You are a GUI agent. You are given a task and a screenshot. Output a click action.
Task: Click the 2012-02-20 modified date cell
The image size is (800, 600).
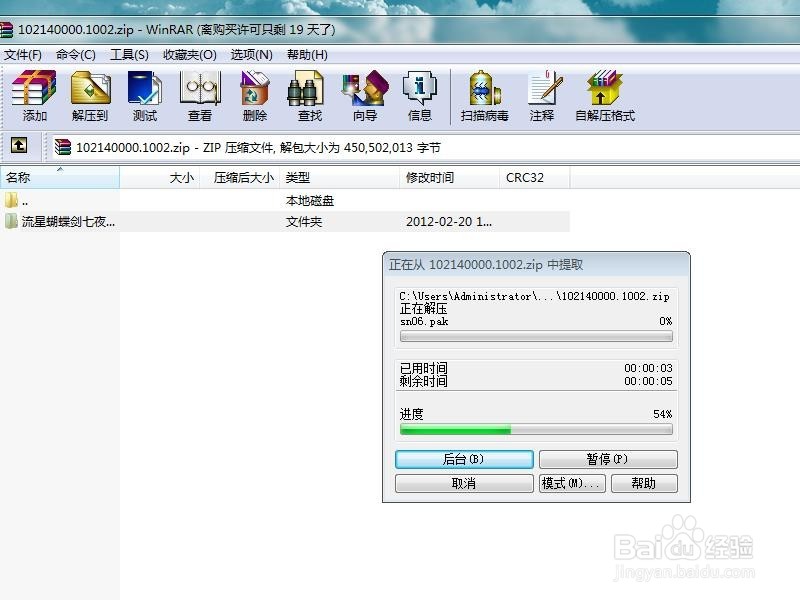coord(448,222)
